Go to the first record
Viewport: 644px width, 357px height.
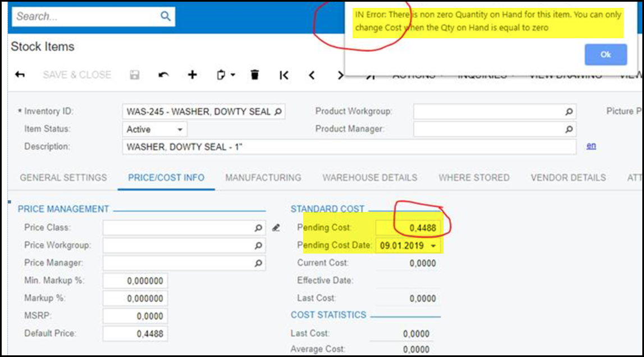(284, 75)
